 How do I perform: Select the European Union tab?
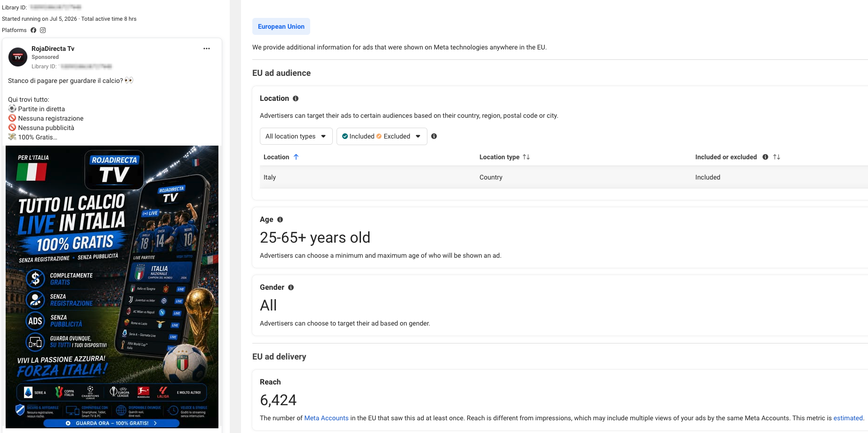(281, 26)
